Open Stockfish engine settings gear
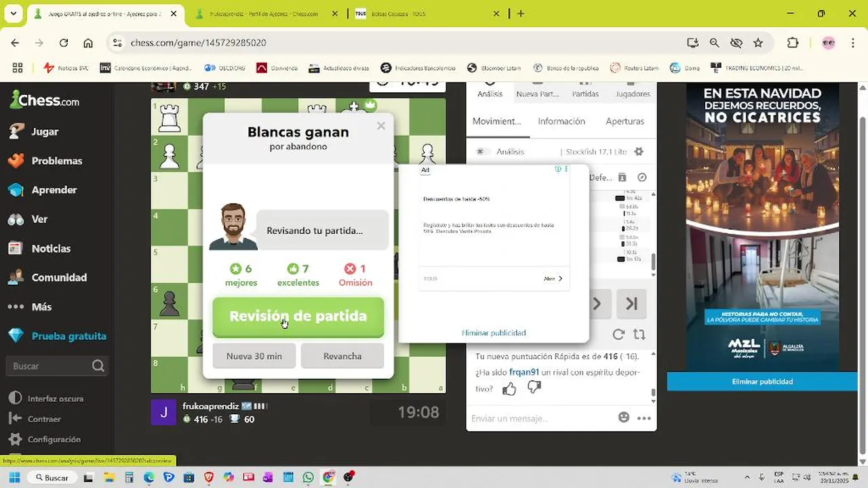 638,152
